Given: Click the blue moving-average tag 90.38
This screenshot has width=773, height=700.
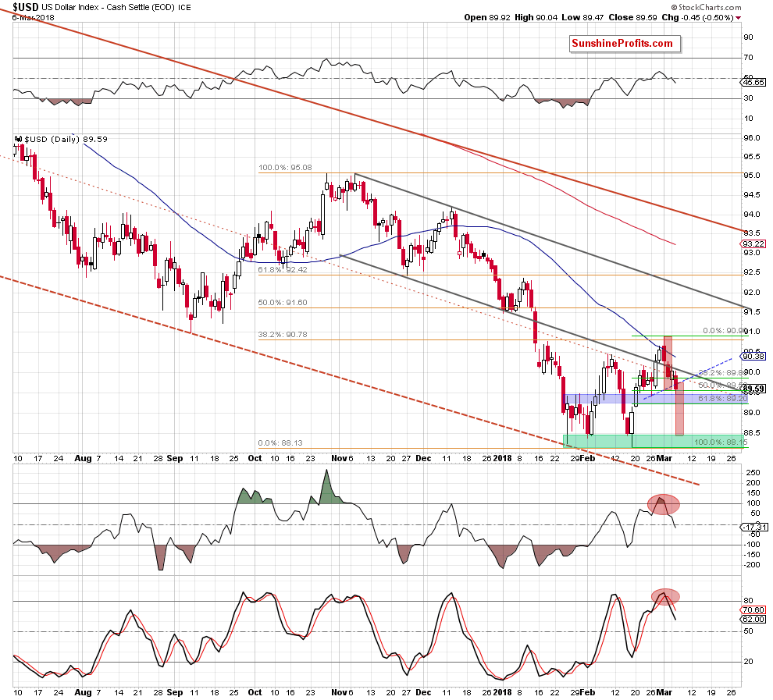Looking at the screenshot, I should click(x=753, y=356).
